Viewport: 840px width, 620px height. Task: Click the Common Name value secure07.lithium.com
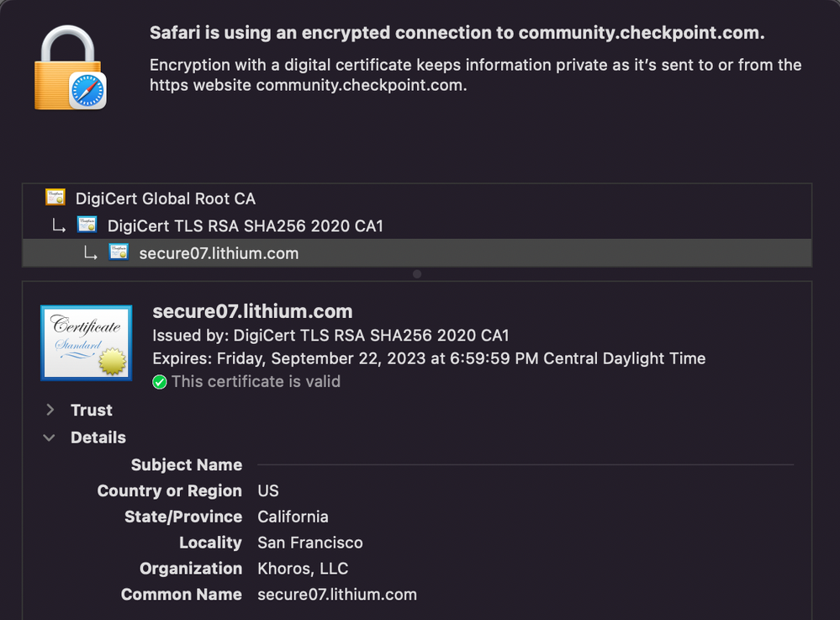click(337, 594)
